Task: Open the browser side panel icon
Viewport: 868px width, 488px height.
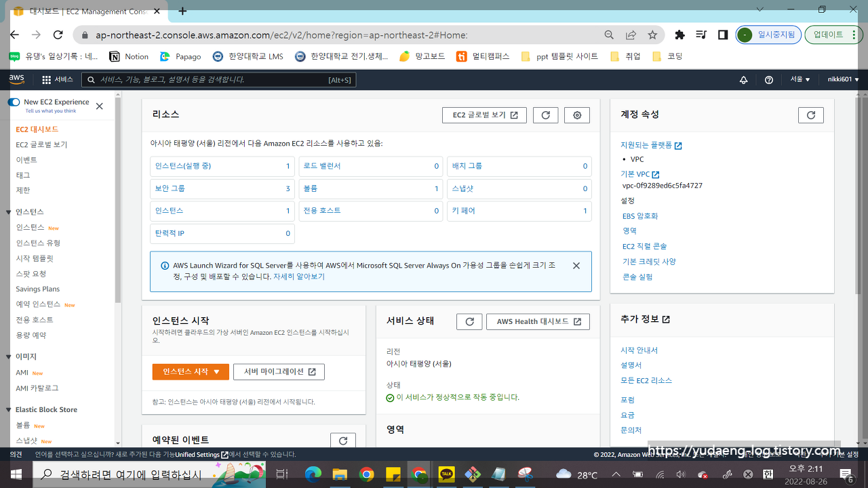Action: click(723, 35)
